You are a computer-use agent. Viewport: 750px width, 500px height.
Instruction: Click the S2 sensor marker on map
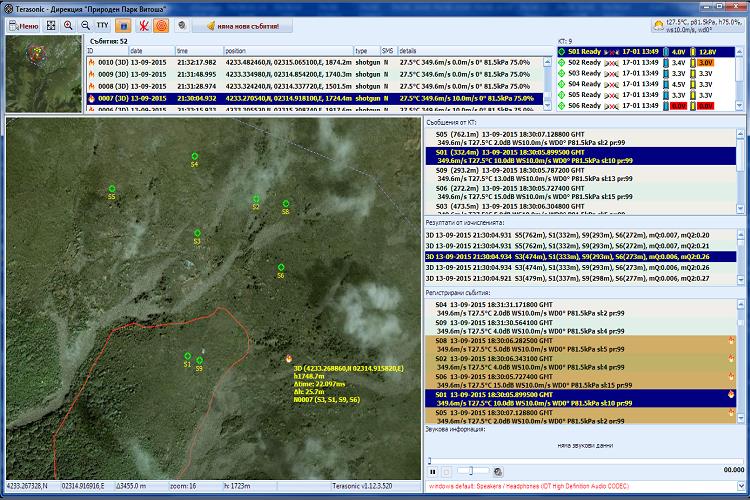click(x=256, y=199)
